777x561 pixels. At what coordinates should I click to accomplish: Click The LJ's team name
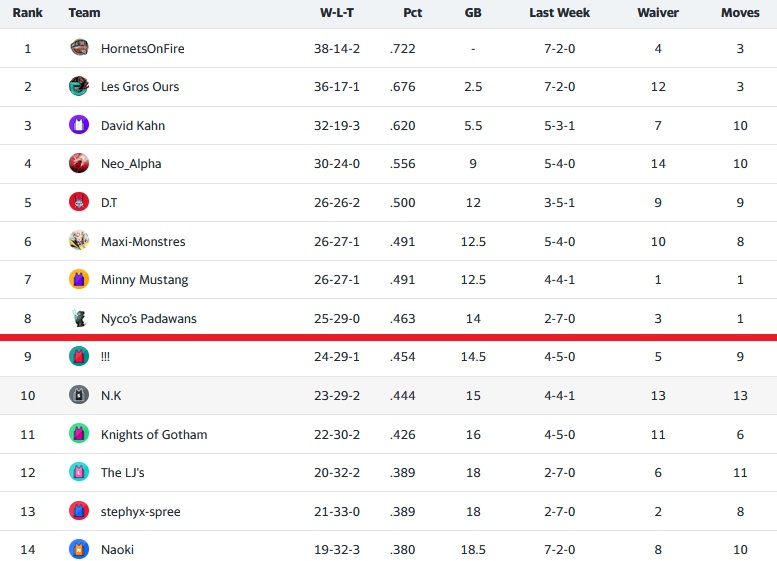coord(122,473)
